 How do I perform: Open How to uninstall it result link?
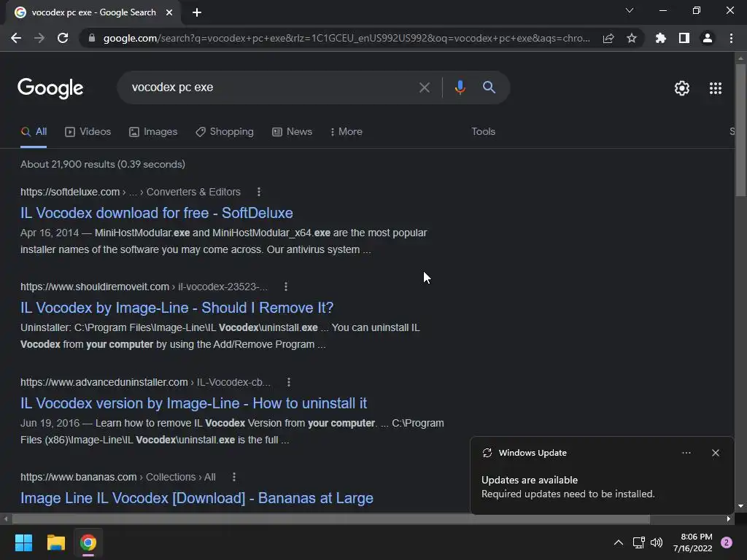click(x=193, y=403)
